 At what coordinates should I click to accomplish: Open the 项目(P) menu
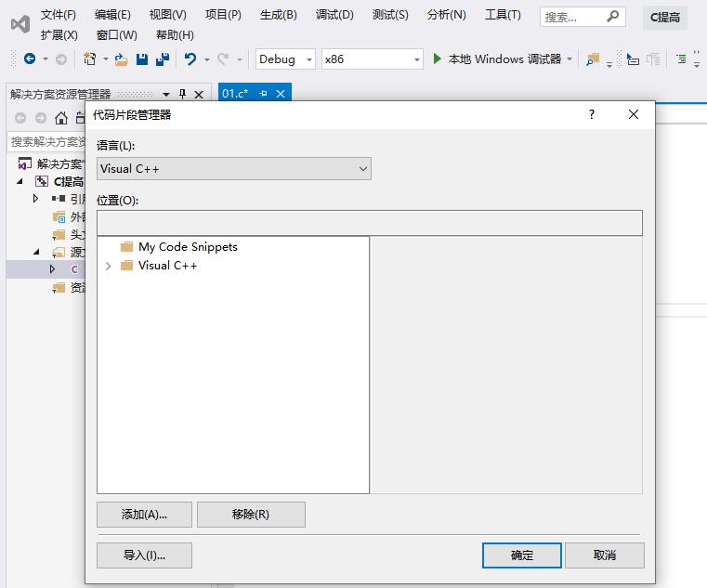click(223, 15)
